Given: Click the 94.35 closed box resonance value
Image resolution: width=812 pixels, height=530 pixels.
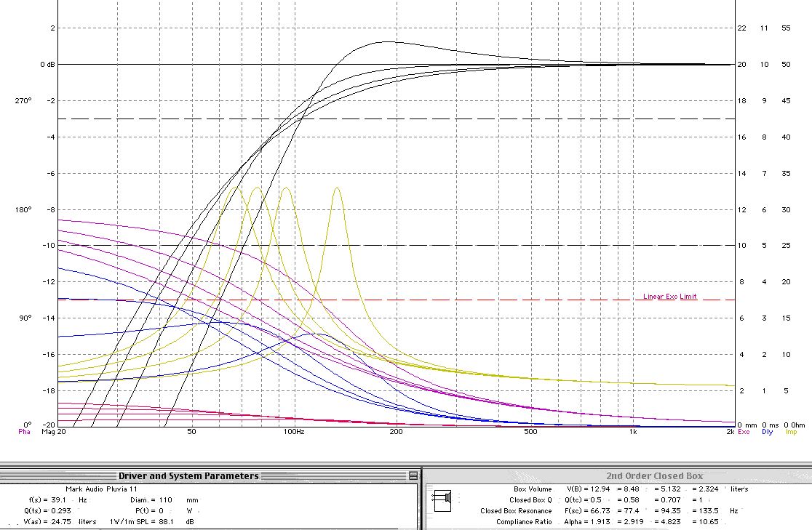Looking at the screenshot, I should coord(671,511).
